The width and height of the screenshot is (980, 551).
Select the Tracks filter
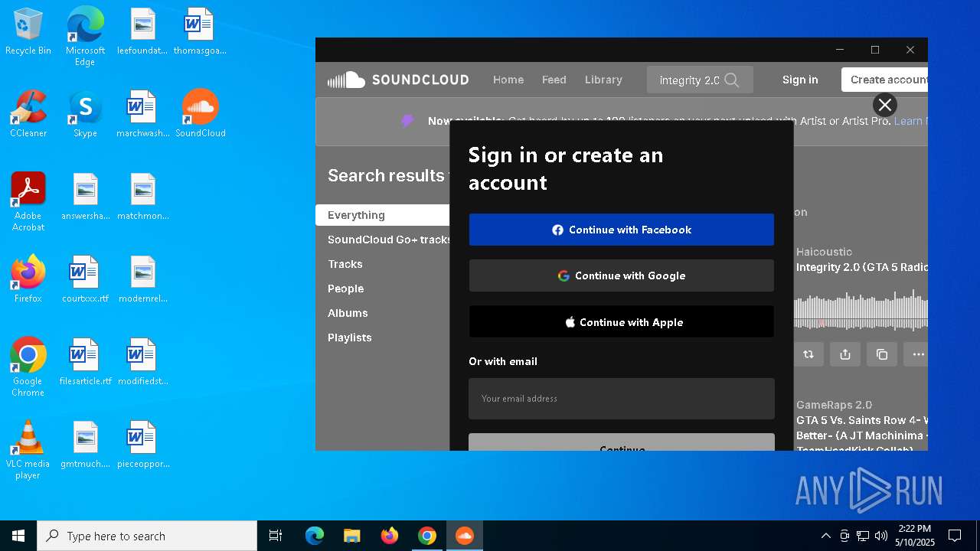[345, 264]
